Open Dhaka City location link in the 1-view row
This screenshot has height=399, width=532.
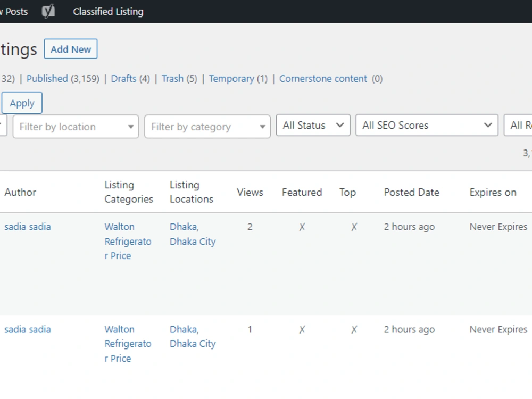193,344
